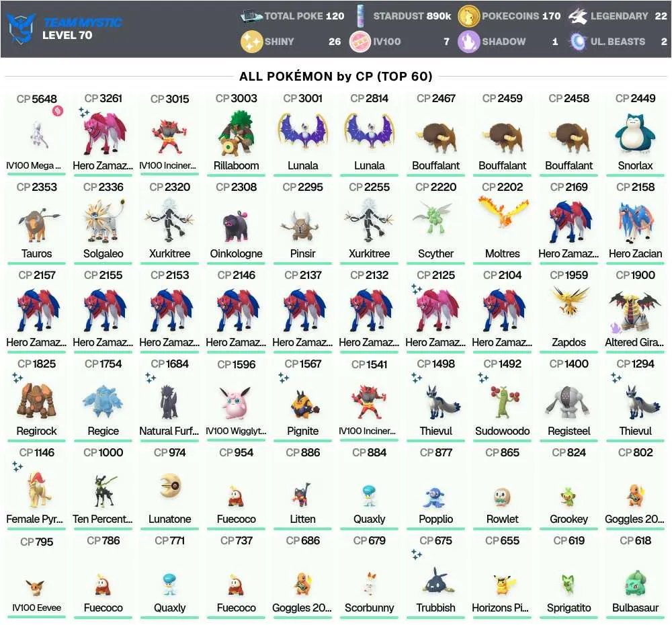Click the yellow Shiny sparkle icon in header
The image size is (672, 625).
(251, 42)
